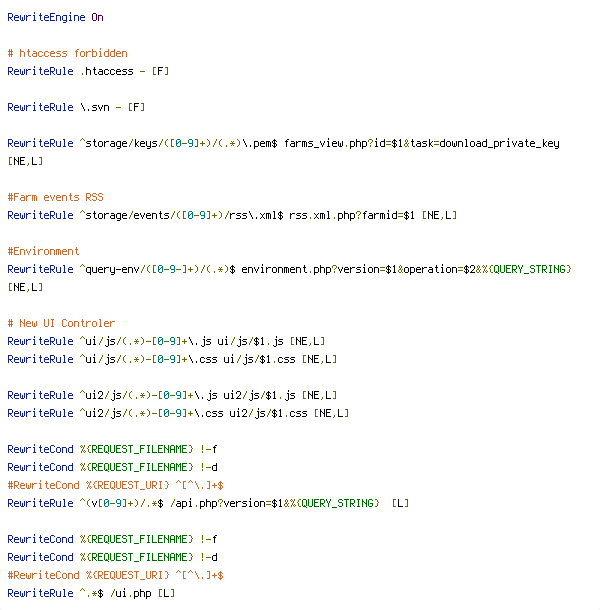Click the '^storage/events/([0-9]+)/rss\.xml$' pattern
This screenshot has height=610, width=600.
coord(181,215)
